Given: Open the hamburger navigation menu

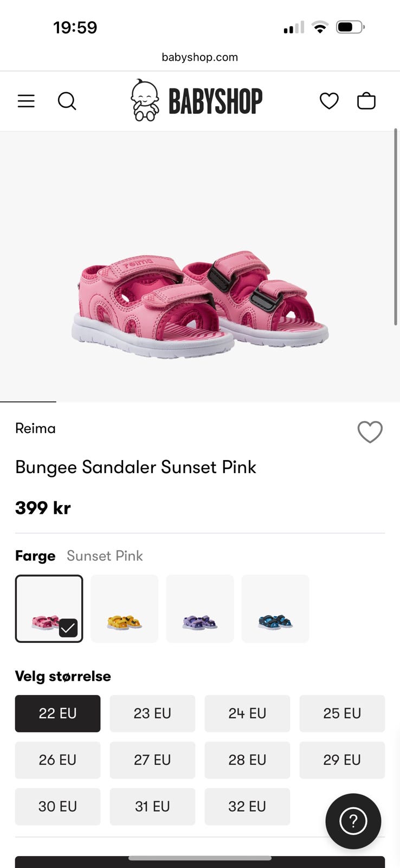Looking at the screenshot, I should [26, 101].
